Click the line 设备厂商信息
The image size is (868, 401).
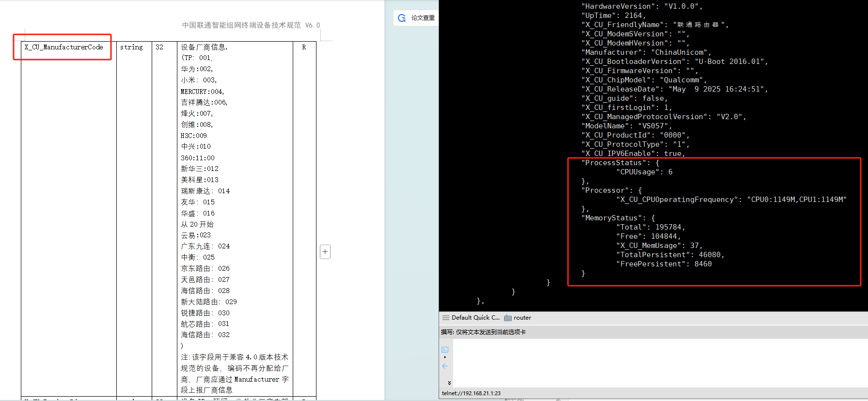[204, 47]
